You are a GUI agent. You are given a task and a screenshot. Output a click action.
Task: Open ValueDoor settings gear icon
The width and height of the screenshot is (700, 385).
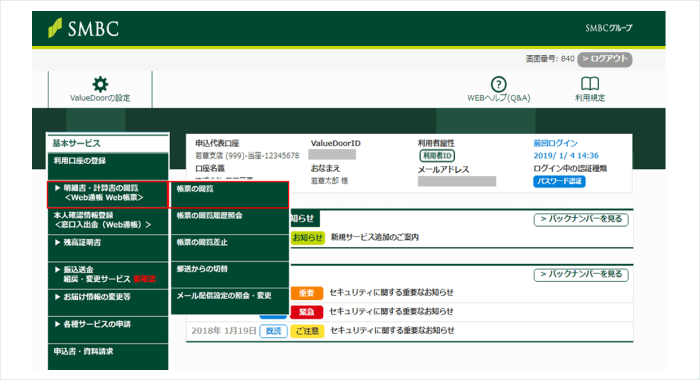pyautogui.click(x=100, y=84)
